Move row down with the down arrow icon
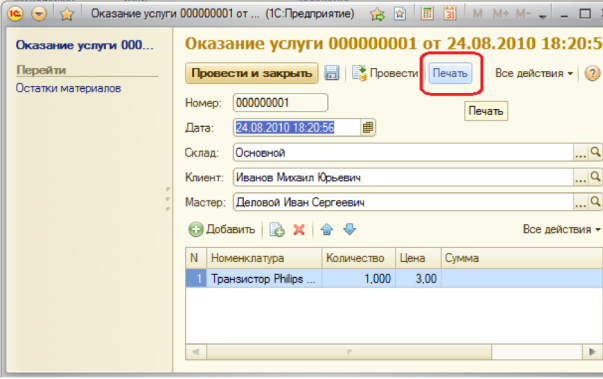Viewport: 603px width, 379px height. [x=350, y=229]
